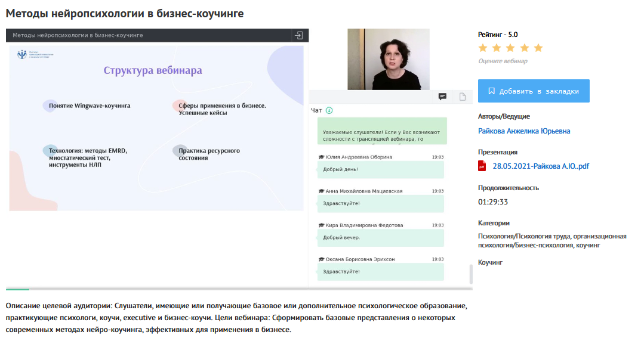Click the chat scrollbar
Screen dimensions: 644x341
pyautogui.click(x=470, y=274)
